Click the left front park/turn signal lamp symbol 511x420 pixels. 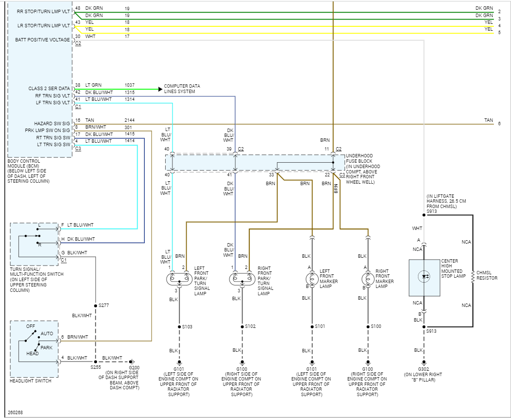tap(179, 280)
